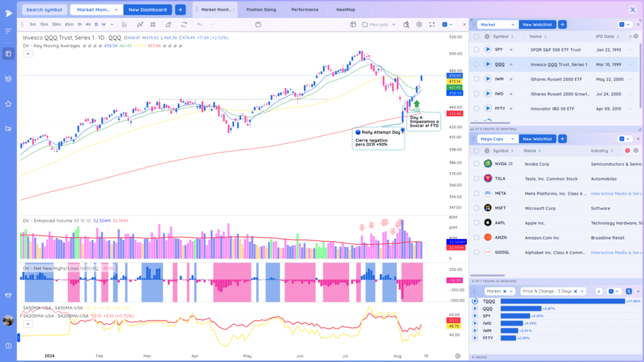644x362 pixels.
Task: Select the TSLA row checkbox
Action: coord(477,178)
